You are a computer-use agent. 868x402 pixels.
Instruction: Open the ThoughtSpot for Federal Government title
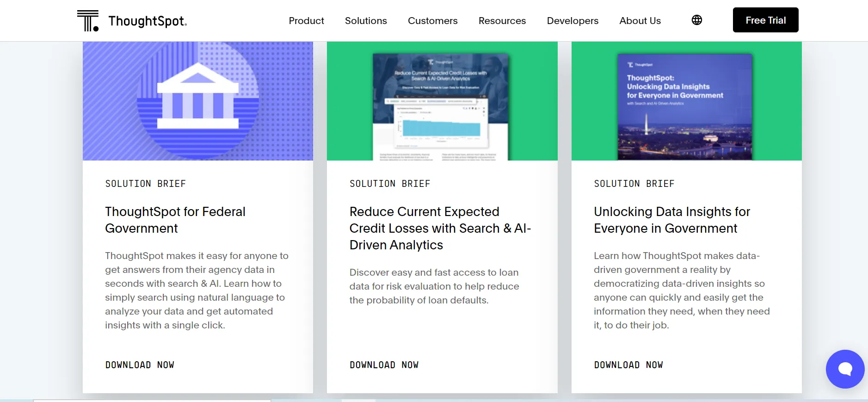[x=175, y=220]
